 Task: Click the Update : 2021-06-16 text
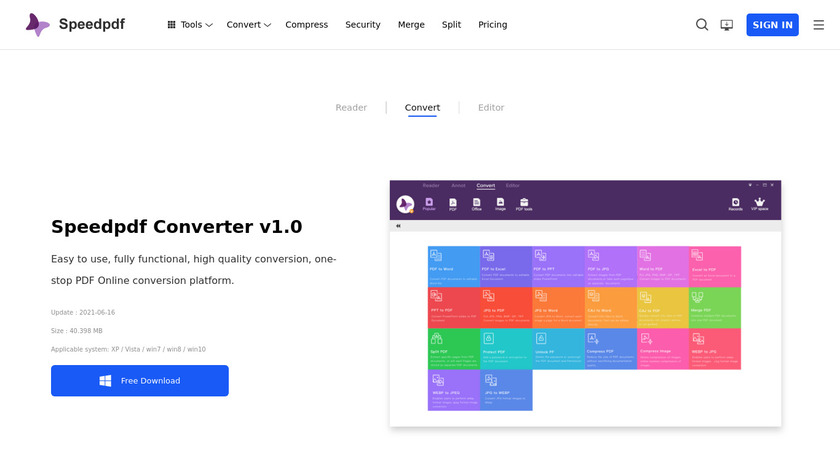click(82, 312)
